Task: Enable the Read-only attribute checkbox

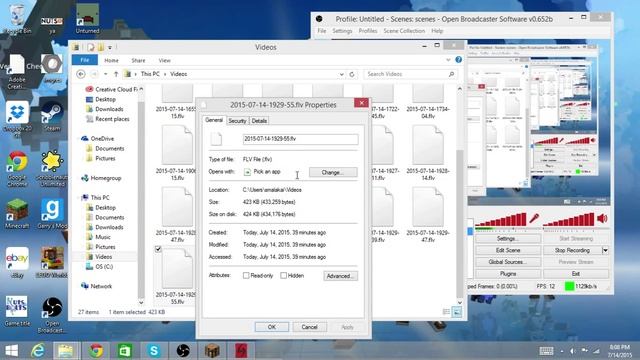Action: coord(246,276)
